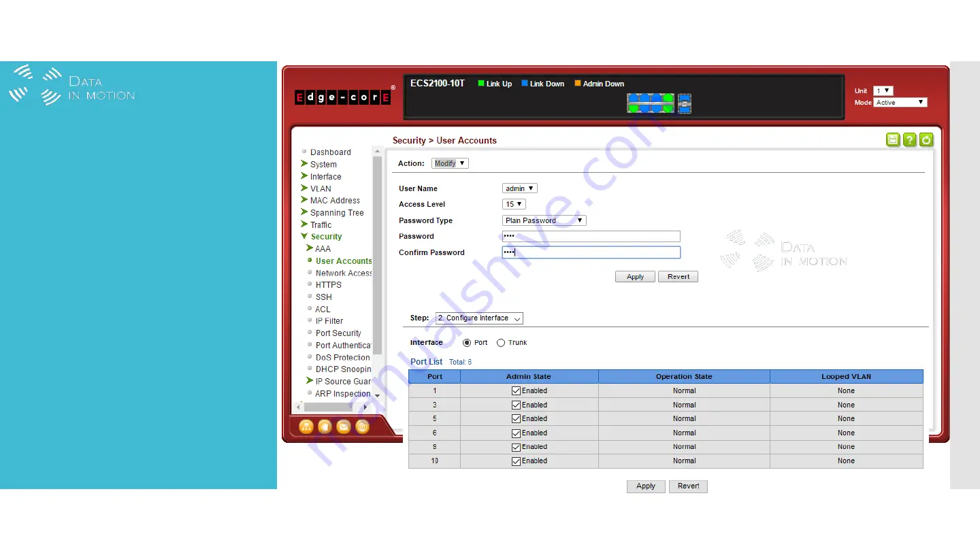Open the Action dropdown showing Modify
980x551 pixels.
450,163
